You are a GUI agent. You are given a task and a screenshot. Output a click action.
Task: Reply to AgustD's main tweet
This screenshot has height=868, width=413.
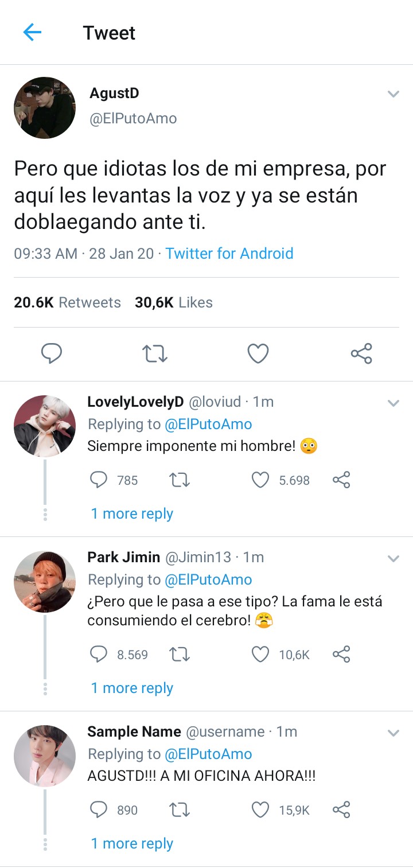coord(52,353)
